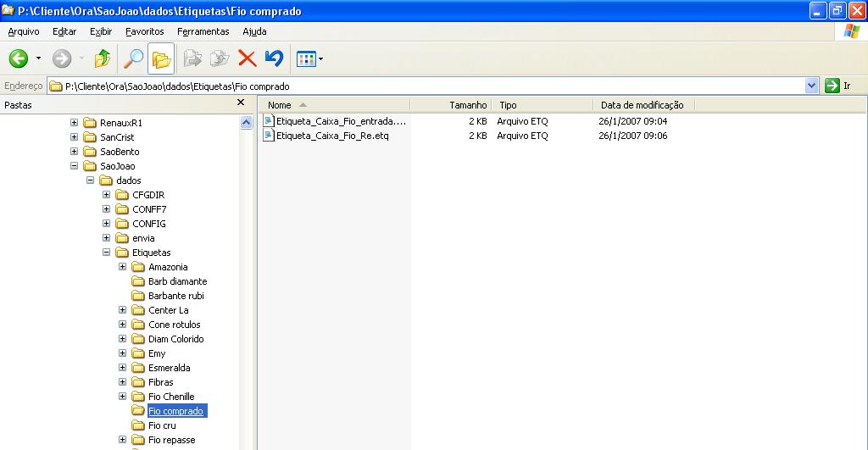Select the Fio cru folder

click(x=162, y=425)
